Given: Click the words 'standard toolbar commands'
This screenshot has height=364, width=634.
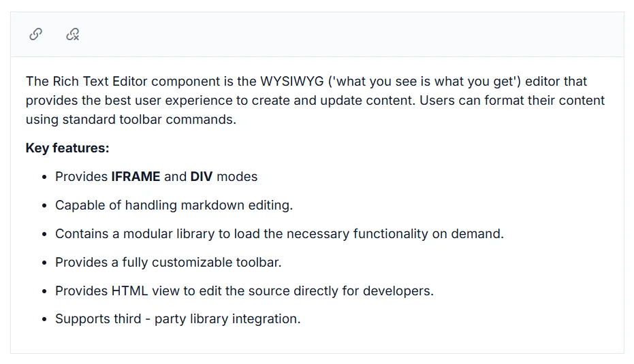Looking at the screenshot, I should (x=149, y=120).
